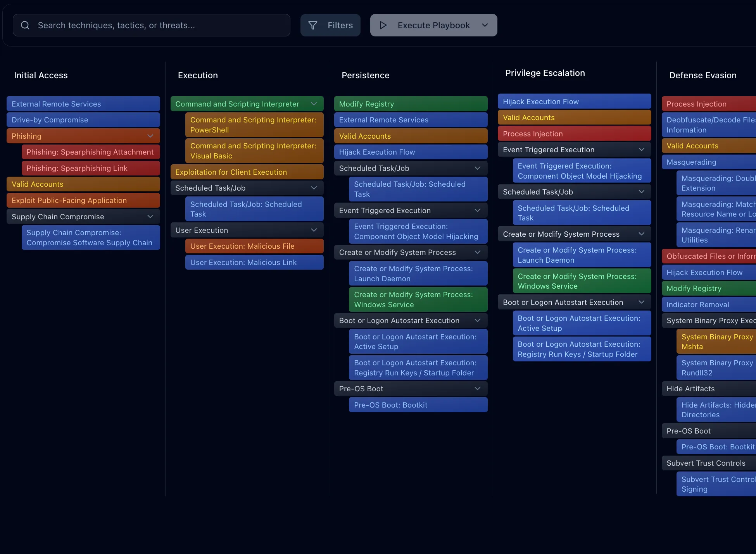Click the Defense Evasion column header
This screenshot has height=554, width=756.
(702, 75)
